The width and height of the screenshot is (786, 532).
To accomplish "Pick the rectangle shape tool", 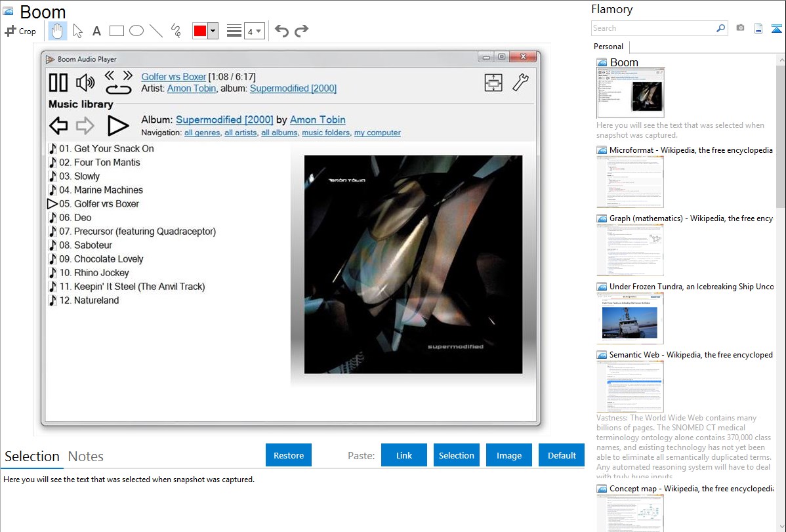I will 116,31.
